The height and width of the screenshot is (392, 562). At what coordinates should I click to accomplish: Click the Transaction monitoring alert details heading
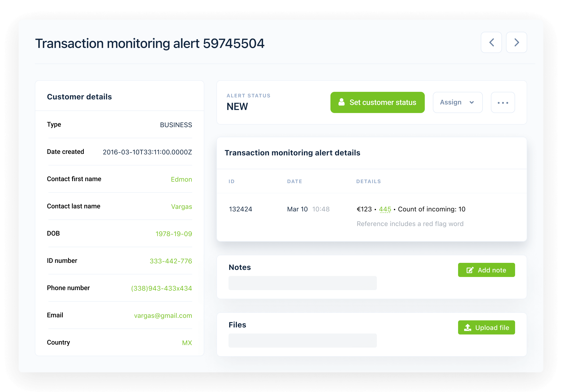point(293,153)
